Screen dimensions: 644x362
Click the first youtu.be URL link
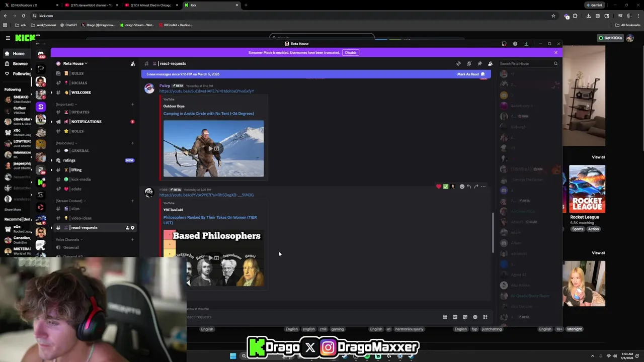coord(206,92)
